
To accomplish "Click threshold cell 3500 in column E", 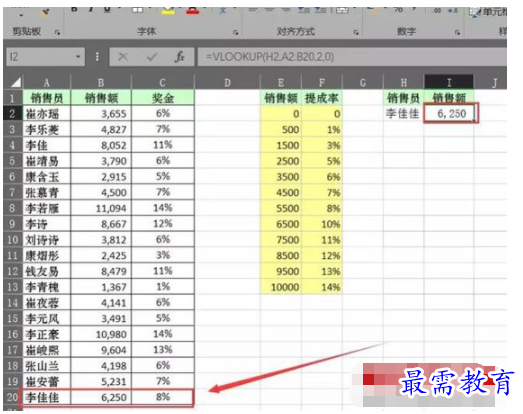I will coord(281,177).
